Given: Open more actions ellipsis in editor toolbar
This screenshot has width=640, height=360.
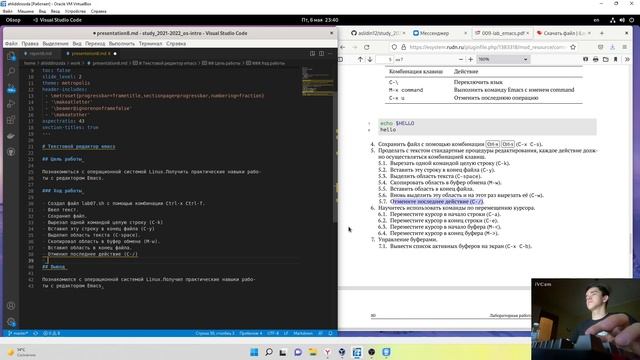Looking at the screenshot, I should coord(330,53).
